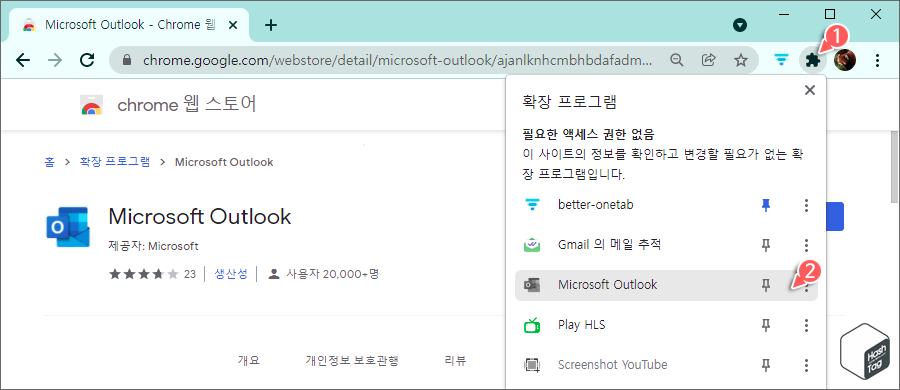Close the extensions popup

[x=810, y=90]
